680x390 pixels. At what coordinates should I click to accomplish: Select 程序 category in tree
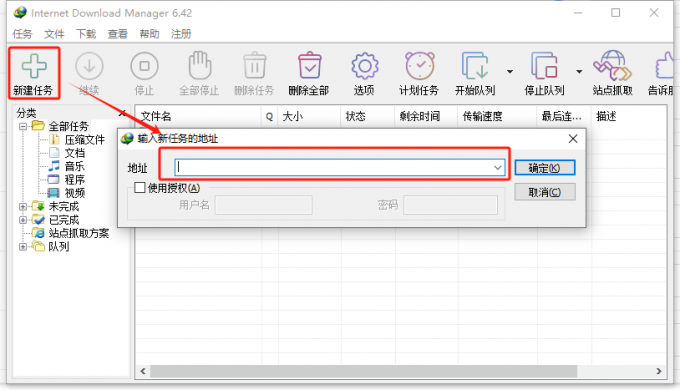point(75,180)
